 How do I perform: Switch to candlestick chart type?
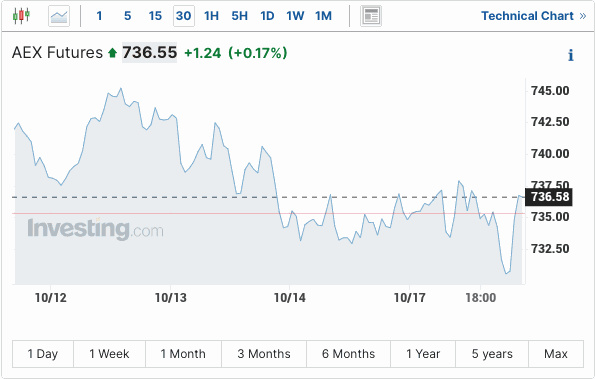pos(21,16)
